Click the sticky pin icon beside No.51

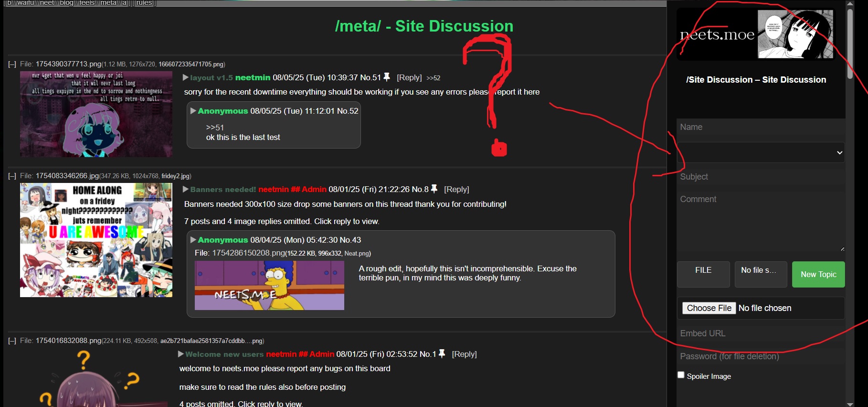pos(387,77)
